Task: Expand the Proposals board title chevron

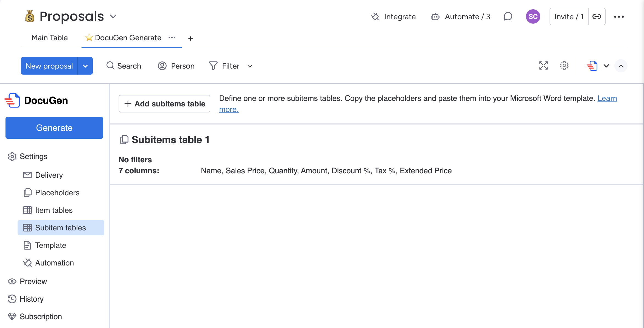Action: click(x=113, y=16)
